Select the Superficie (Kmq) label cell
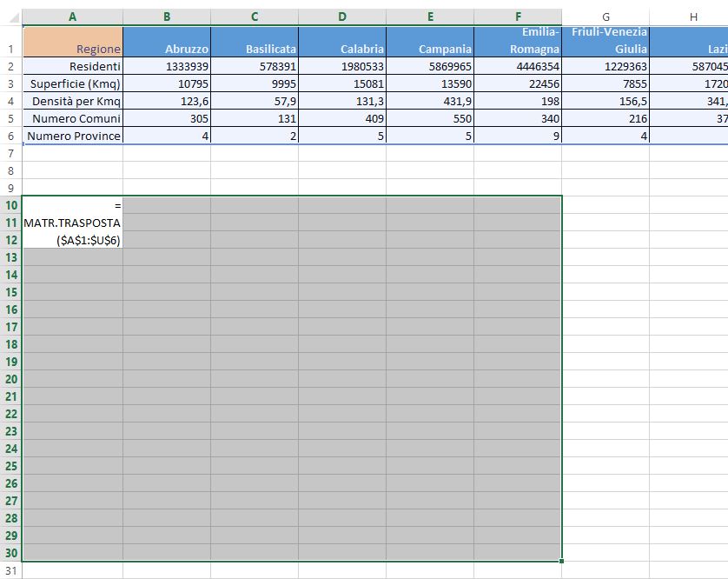 [72, 83]
